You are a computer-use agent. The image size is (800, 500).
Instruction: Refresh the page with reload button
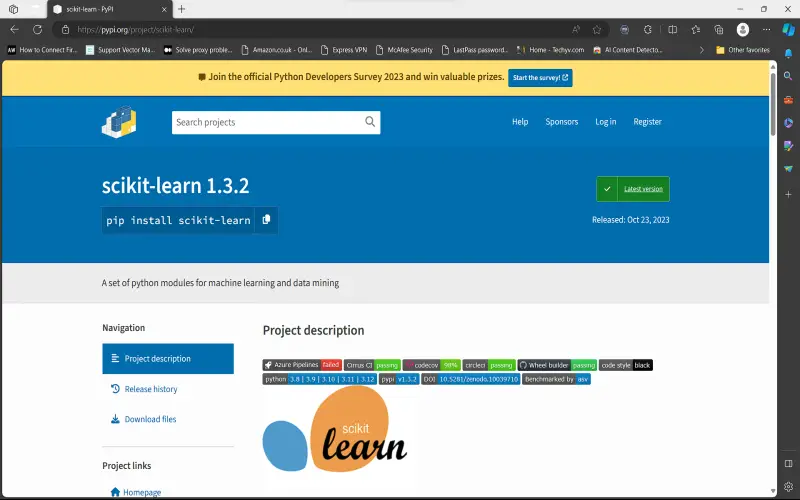point(38,29)
